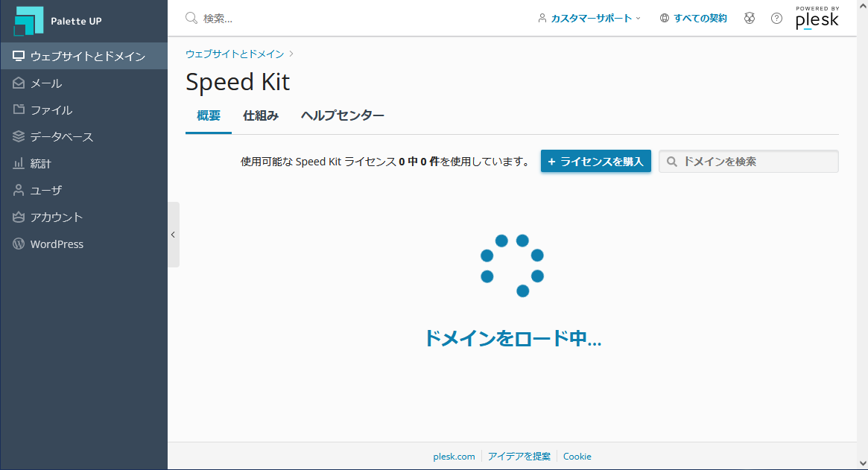Viewport: 868px width, 470px height.
Task: Click the scrollbar down arrow
Action: point(863,464)
